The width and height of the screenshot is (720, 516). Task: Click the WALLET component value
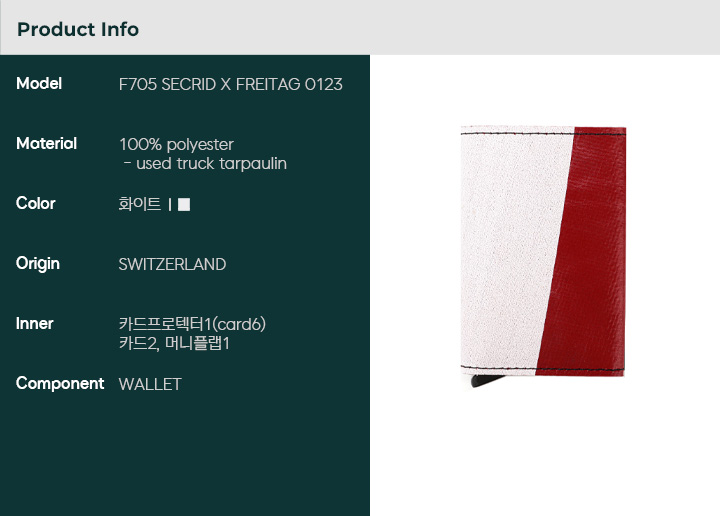coord(150,384)
